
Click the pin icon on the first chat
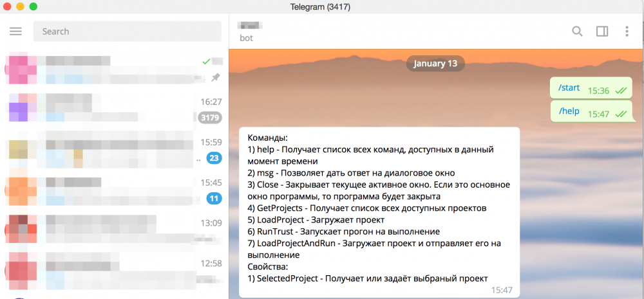pyautogui.click(x=216, y=77)
